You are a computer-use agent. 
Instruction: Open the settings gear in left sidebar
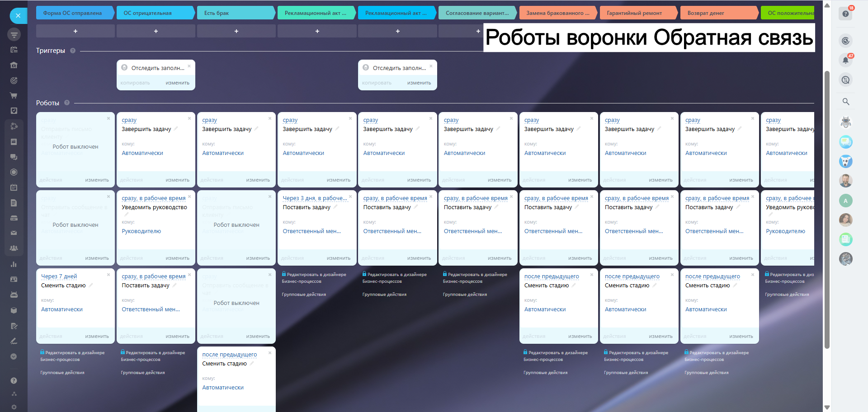click(x=14, y=407)
